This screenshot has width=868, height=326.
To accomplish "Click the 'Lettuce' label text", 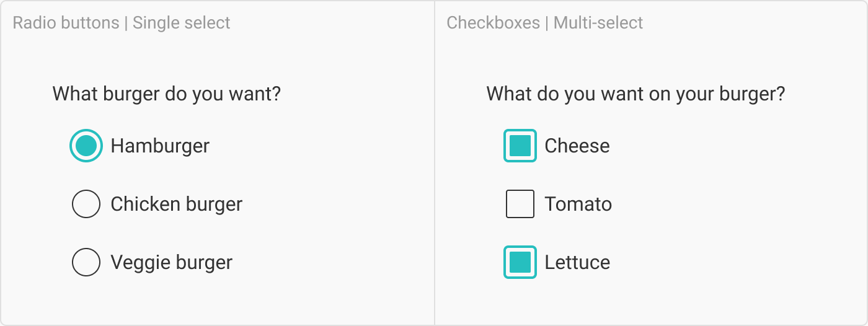I will click(577, 262).
